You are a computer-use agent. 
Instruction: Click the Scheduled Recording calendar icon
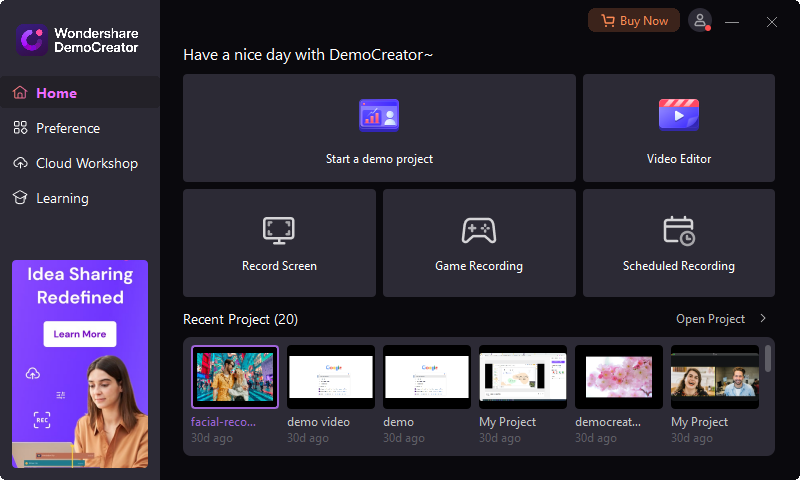[x=679, y=231]
